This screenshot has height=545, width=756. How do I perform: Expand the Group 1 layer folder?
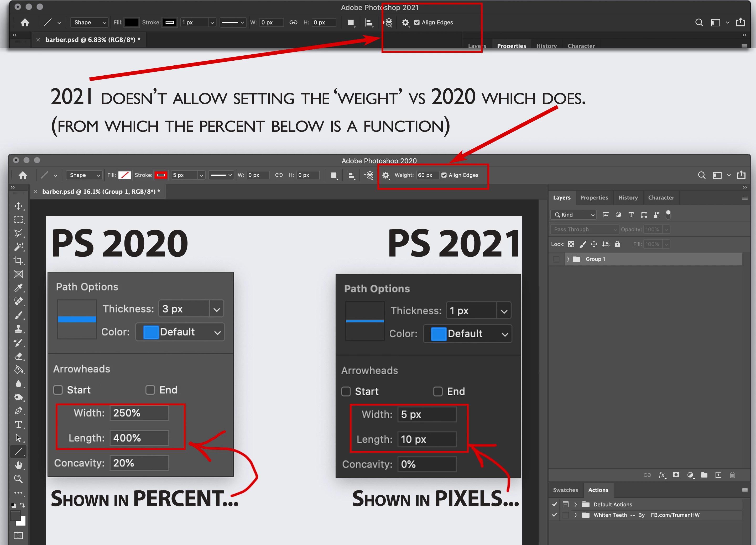click(x=568, y=259)
